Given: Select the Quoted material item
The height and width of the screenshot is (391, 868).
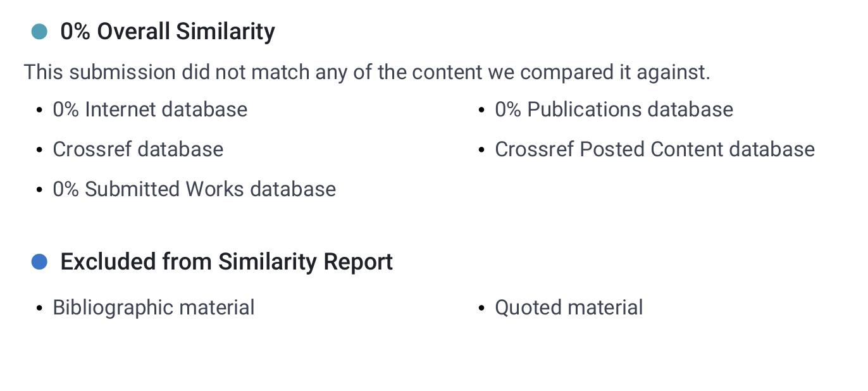Looking at the screenshot, I should pos(568,307).
